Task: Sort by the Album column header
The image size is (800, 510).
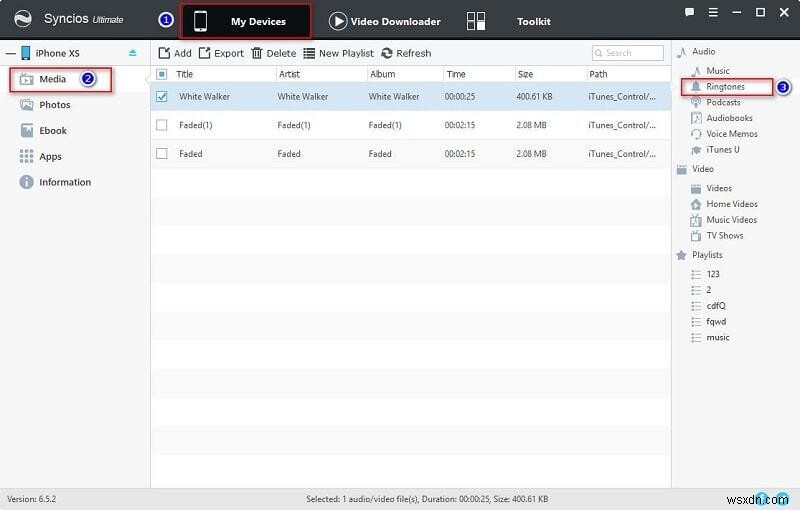Action: pyautogui.click(x=383, y=74)
